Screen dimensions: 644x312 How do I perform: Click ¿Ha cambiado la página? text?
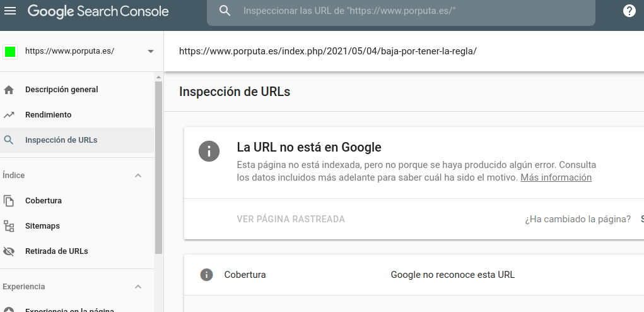coord(578,219)
